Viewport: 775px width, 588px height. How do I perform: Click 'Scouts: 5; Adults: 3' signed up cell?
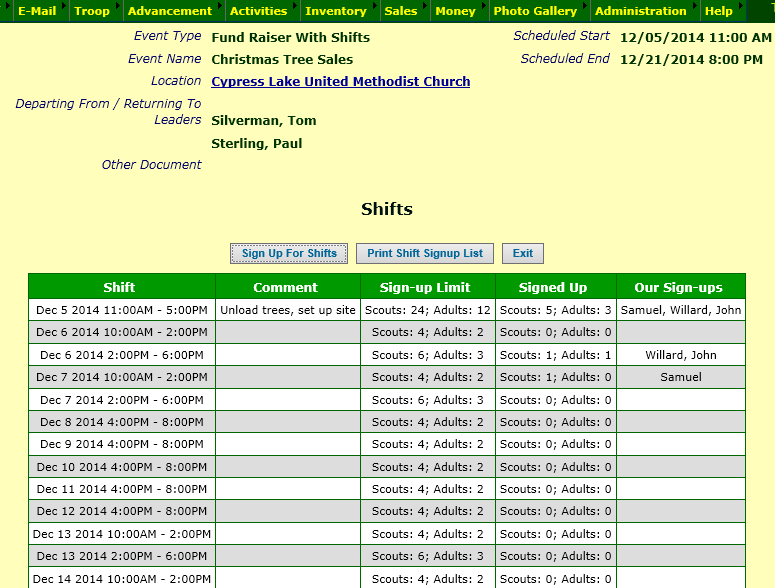point(556,310)
